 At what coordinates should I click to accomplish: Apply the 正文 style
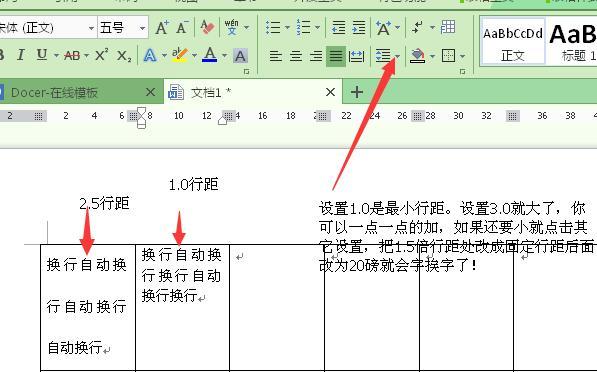tap(512, 41)
